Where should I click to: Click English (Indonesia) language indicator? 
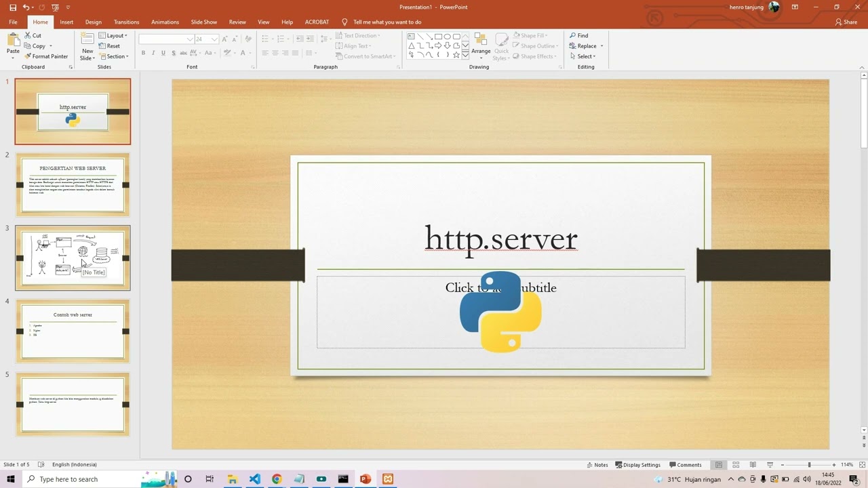(x=75, y=465)
